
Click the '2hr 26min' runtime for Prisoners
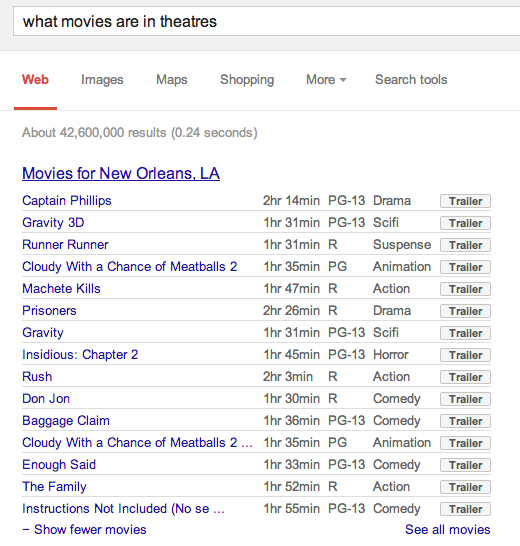tap(291, 310)
